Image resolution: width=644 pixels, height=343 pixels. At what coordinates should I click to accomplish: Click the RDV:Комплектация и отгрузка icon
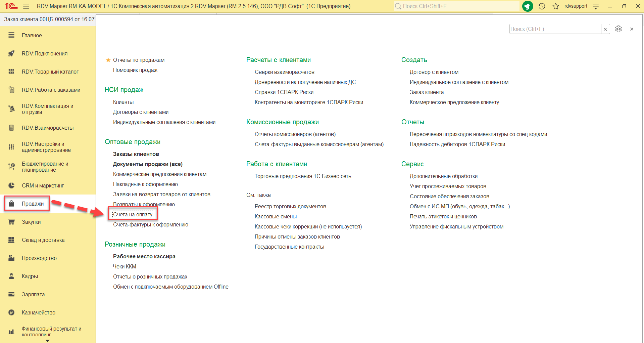click(11, 109)
